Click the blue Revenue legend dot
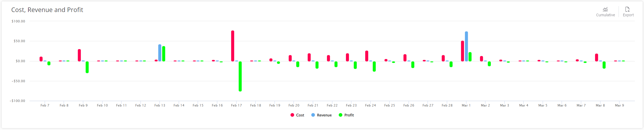This screenshot has width=644, height=130. click(313, 115)
